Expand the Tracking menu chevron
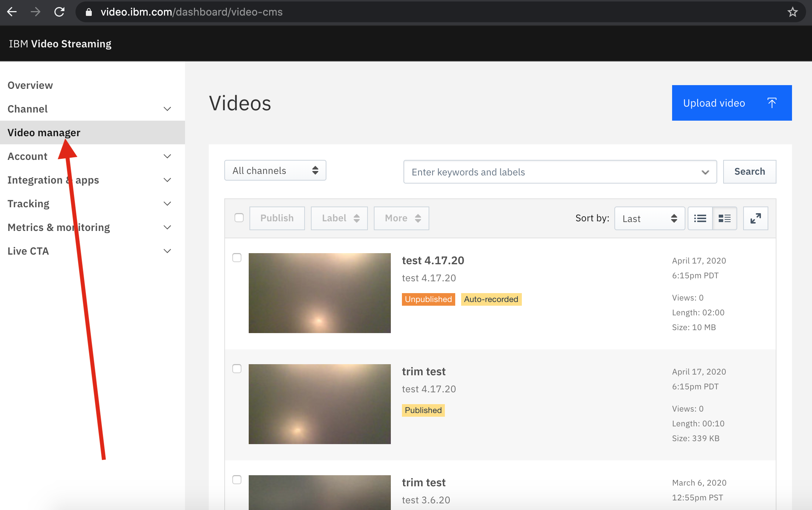This screenshot has width=812, height=510. click(167, 204)
